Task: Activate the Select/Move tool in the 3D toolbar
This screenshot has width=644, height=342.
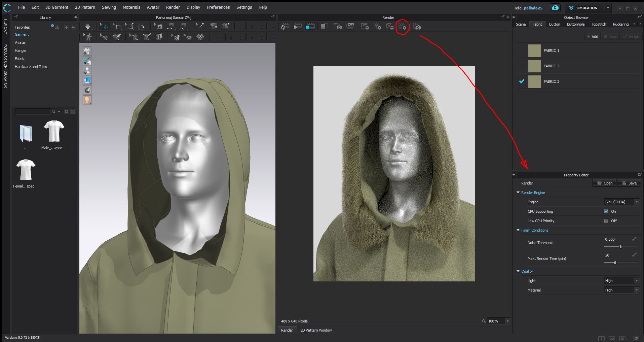Action: tap(104, 27)
